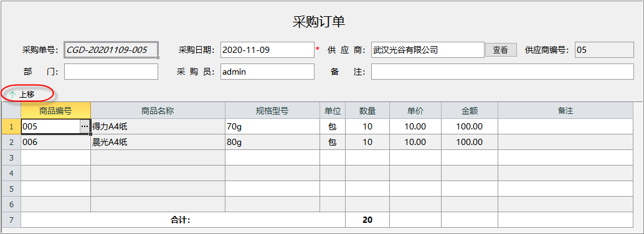Screen dimensions: 644x234
Task: Click the 采购员 field containing admin
Action: click(x=267, y=72)
